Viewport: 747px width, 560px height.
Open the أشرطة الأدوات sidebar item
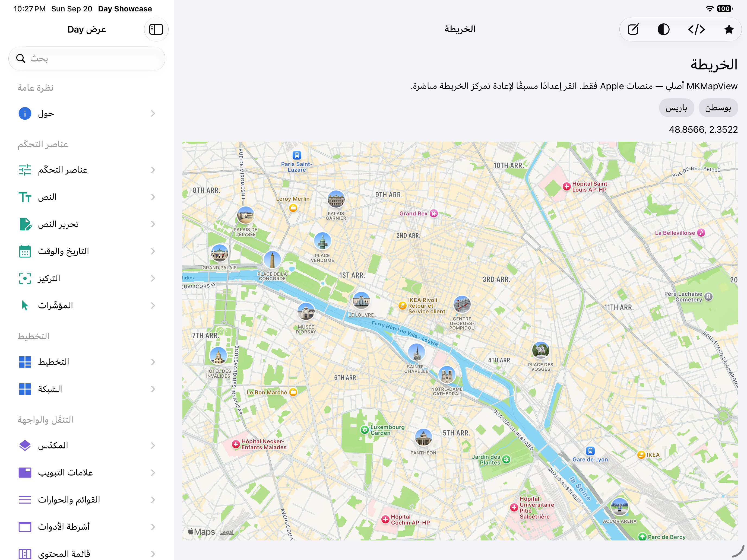click(x=87, y=527)
